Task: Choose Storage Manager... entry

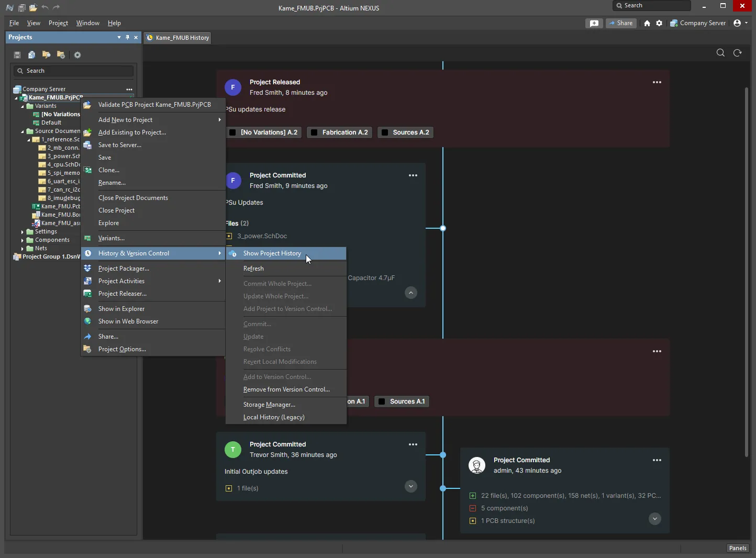Action: (x=286, y=405)
